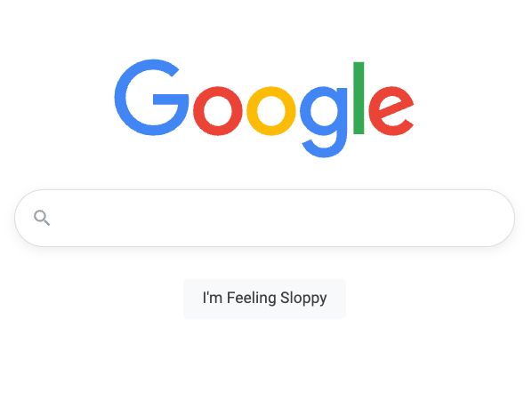The height and width of the screenshot is (407, 532).
Task: Focus the rounded search bar
Action: 264,218
